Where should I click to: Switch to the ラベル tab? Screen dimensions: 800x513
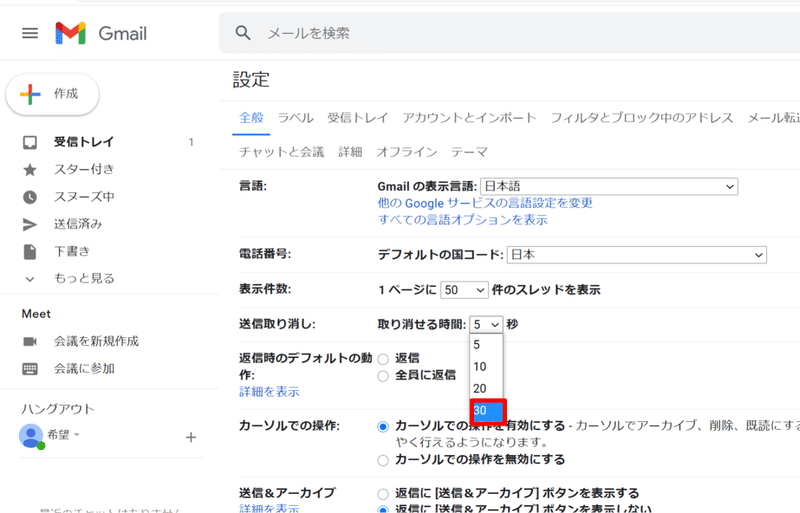pyautogui.click(x=295, y=118)
